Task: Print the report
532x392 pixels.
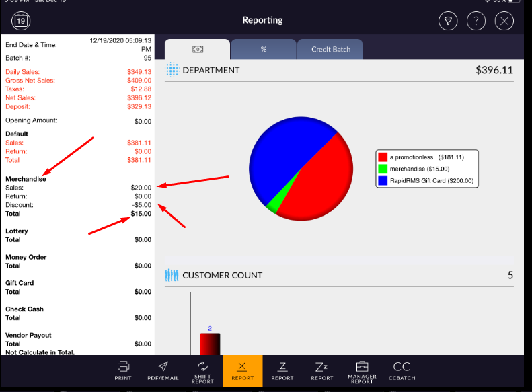Action: pos(123,370)
